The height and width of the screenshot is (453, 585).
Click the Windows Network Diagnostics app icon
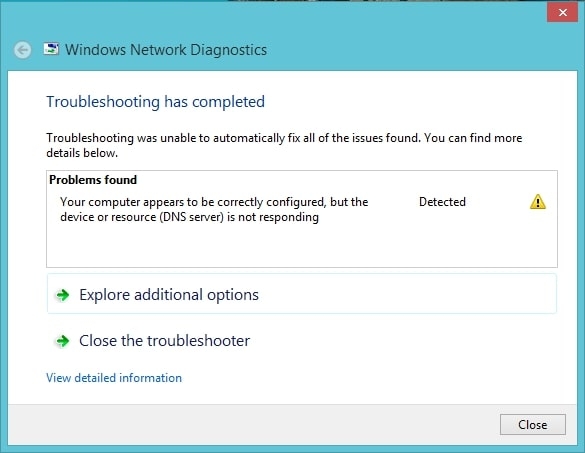(51, 49)
